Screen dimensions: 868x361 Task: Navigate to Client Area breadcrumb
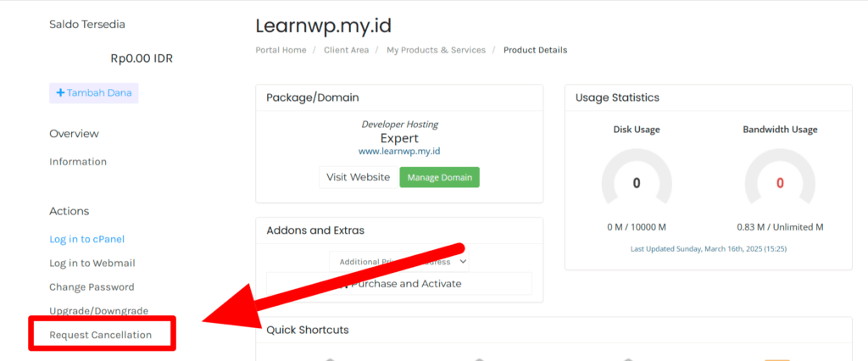tap(347, 50)
